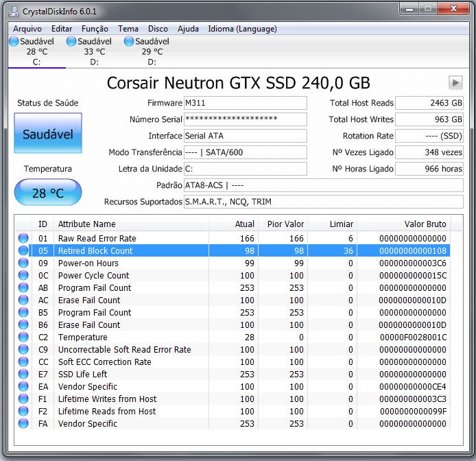Click the status orb for B6 Erase Fail Count
Viewport: 476px width, 461px height.
23,324
